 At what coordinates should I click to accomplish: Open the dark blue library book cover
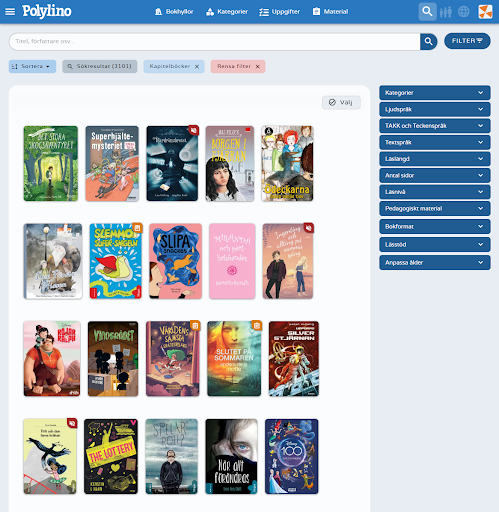click(172, 163)
